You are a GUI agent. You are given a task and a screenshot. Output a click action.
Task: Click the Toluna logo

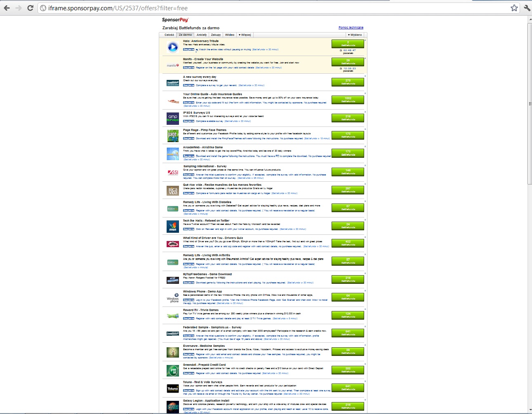click(x=173, y=388)
